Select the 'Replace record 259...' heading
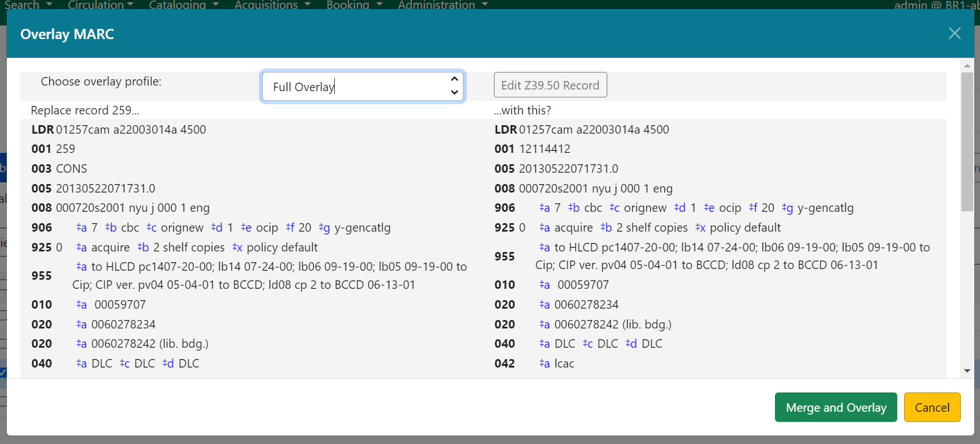 tap(85, 110)
